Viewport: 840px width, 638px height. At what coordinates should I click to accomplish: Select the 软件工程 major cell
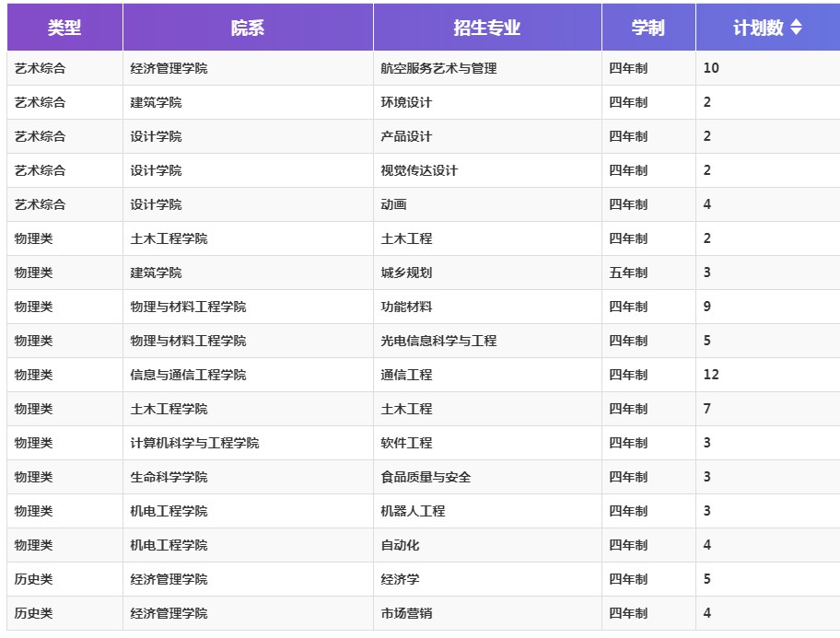pyautogui.click(x=406, y=443)
